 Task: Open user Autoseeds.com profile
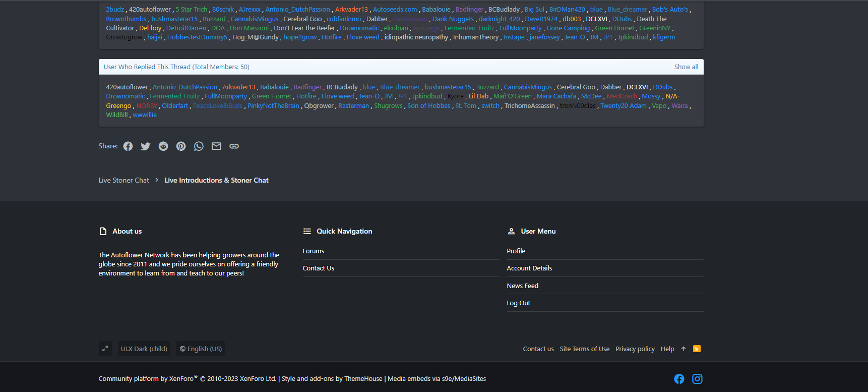coord(395,9)
